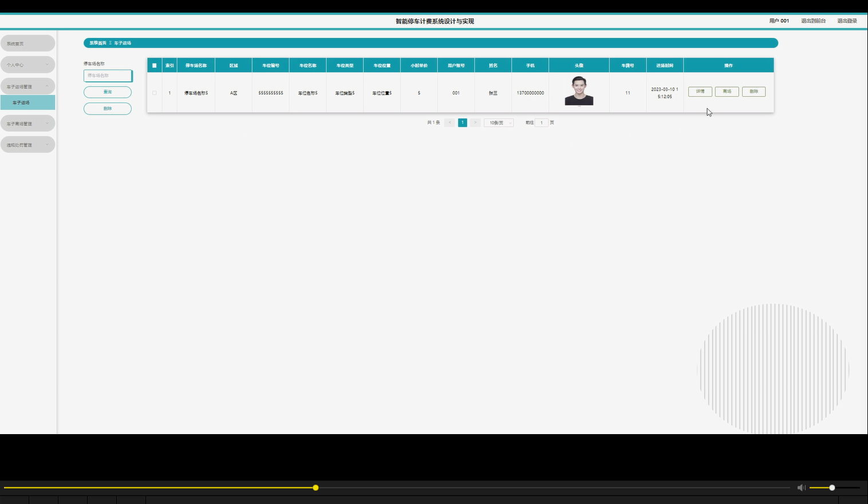Viewport: 868px width, 504px height.
Task: Click the name cell 张三
Action: coord(493,93)
